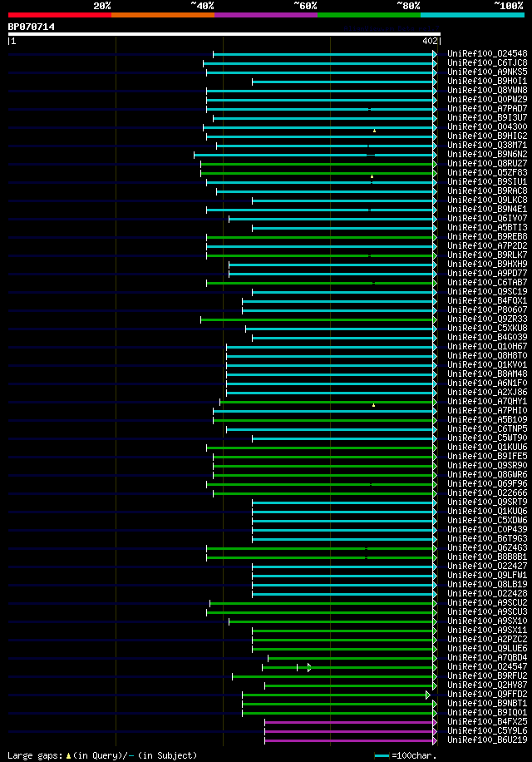This screenshot has height=762, width=532.
Task: Select hit label UniRef100_B9I3U7
Action: pyautogui.click(x=487, y=117)
